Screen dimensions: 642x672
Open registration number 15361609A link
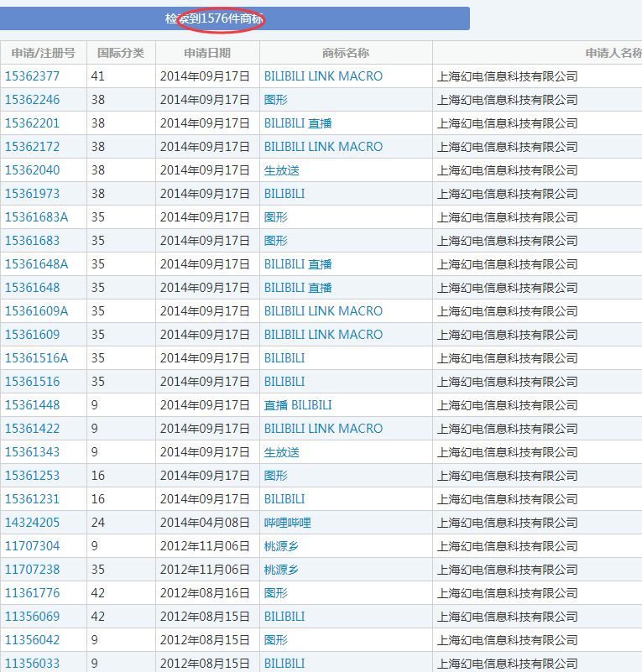pyautogui.click(x=36, y=311)
